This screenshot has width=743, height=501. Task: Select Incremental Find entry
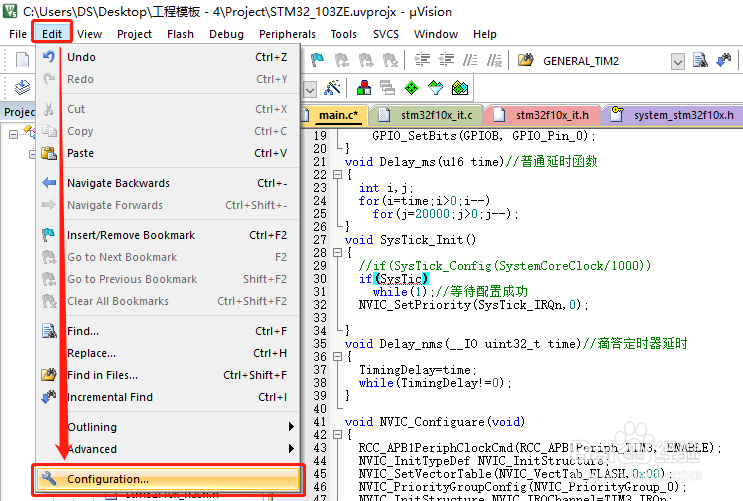168,397
